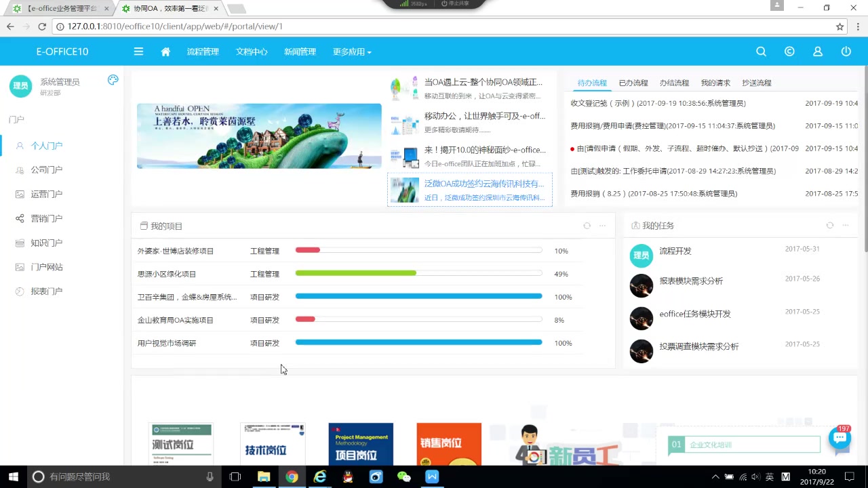The image size is (868, 488).
Task: Open the ellipsis menu on 我的任务 panel
Action: point(845,225)
